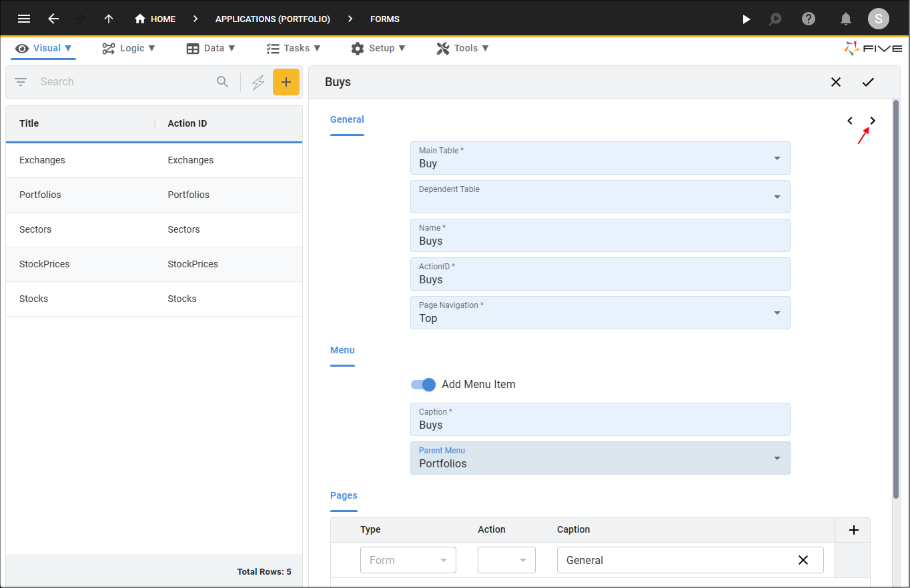Navigate to Applications (Portfolio) breadcrumb

[x=273, y=19]
